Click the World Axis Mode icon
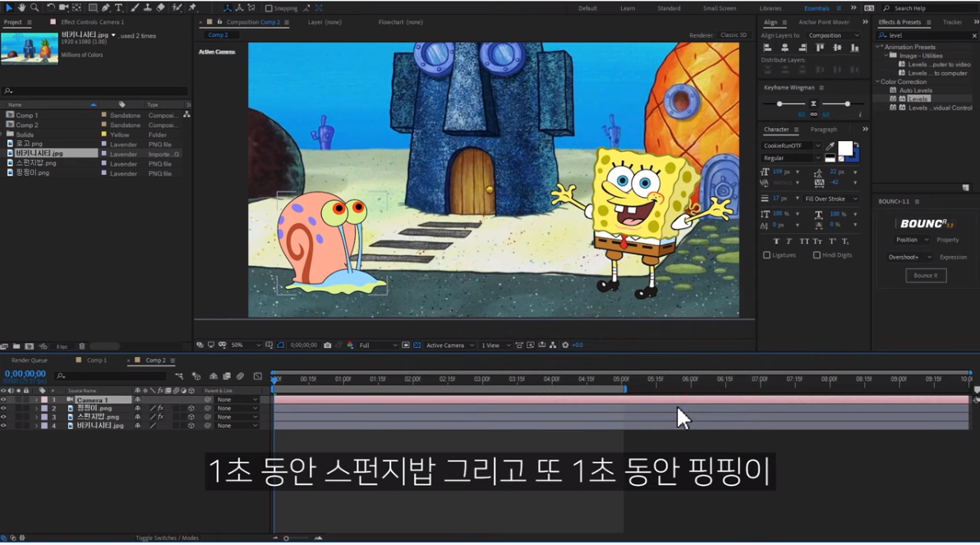Image resolution: width=980 pixels, height=545 pixels. (239, 8)
